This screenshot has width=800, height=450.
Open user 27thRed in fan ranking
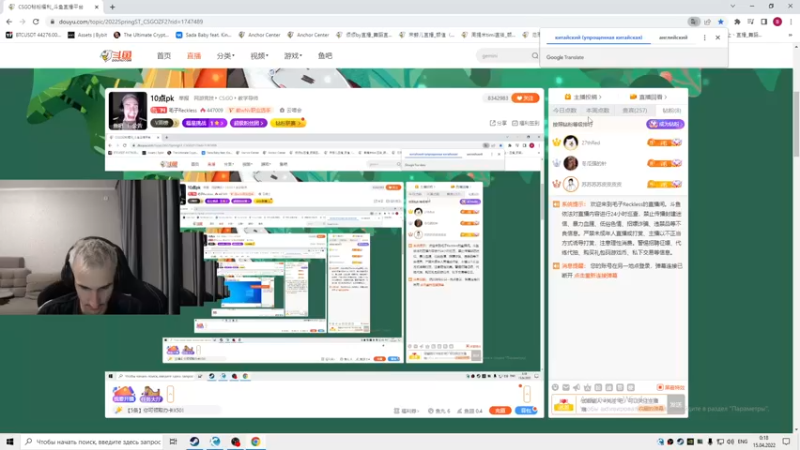click(590, 143)
